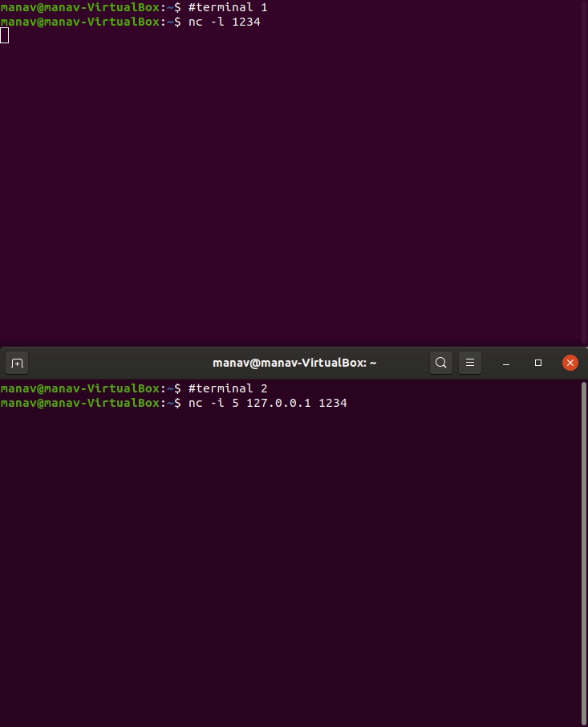Maximize the terminal 2 window
The width and height of the screenshot is (588, 727).
pos(538,363)
